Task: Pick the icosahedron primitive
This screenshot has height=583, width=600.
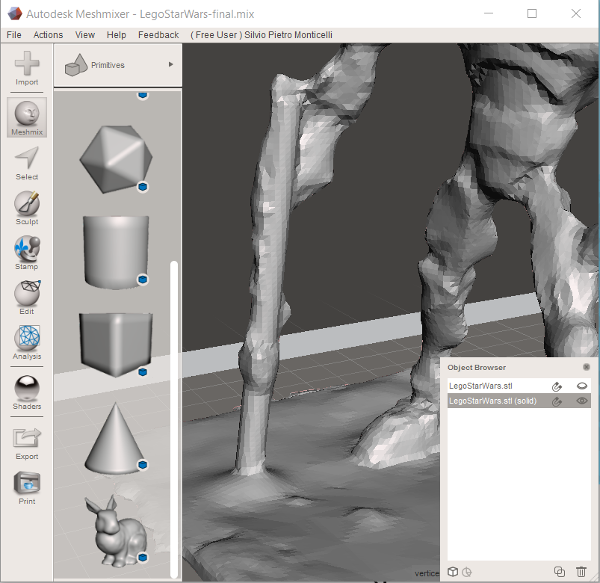Action: tap(116, 159)
